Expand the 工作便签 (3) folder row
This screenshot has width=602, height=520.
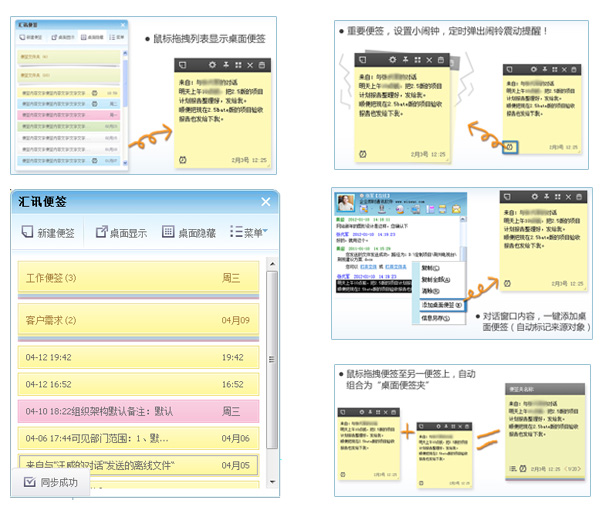pos(138,278)
